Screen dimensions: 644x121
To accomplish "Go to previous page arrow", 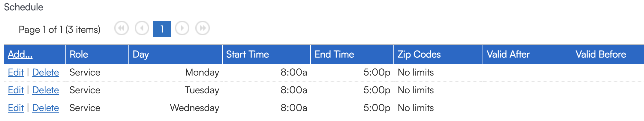I will 142,29.
